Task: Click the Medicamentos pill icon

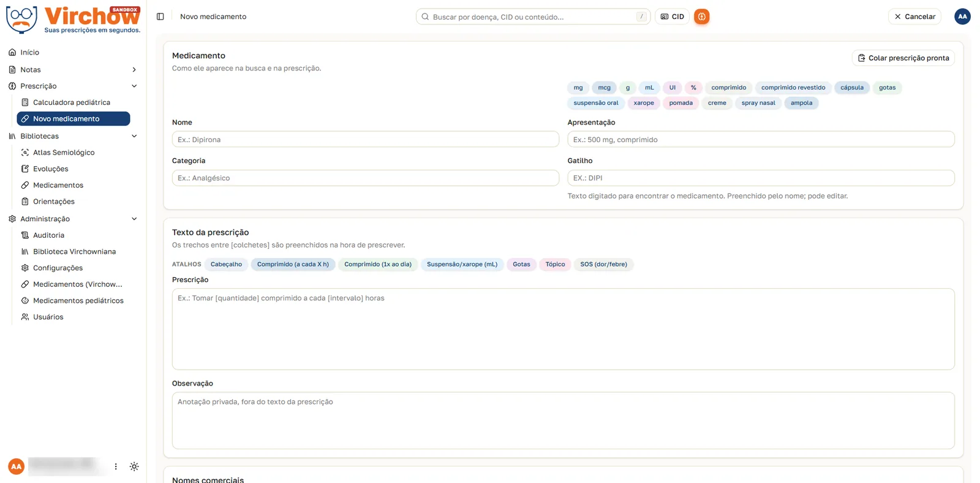Action: pos(25,185)
